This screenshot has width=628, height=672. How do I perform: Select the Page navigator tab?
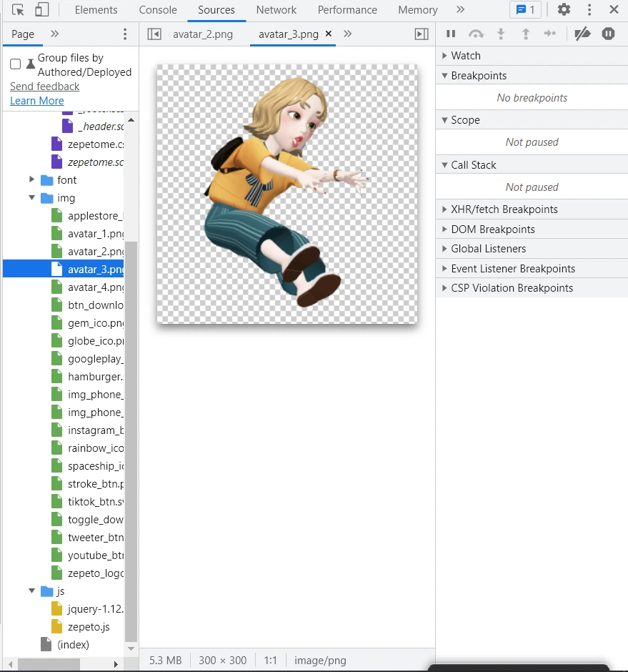pyautogui.click(x=23, y=34)
